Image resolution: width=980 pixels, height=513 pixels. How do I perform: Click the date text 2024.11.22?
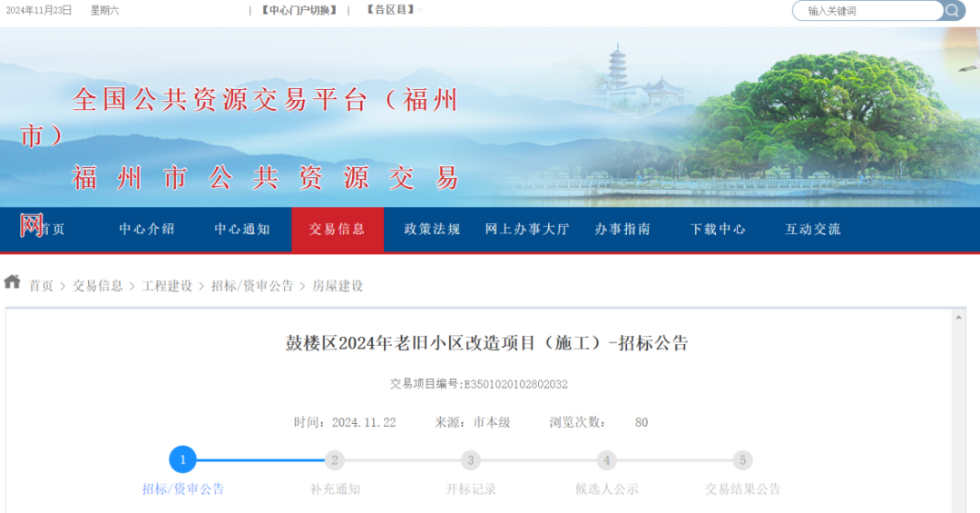364,423
